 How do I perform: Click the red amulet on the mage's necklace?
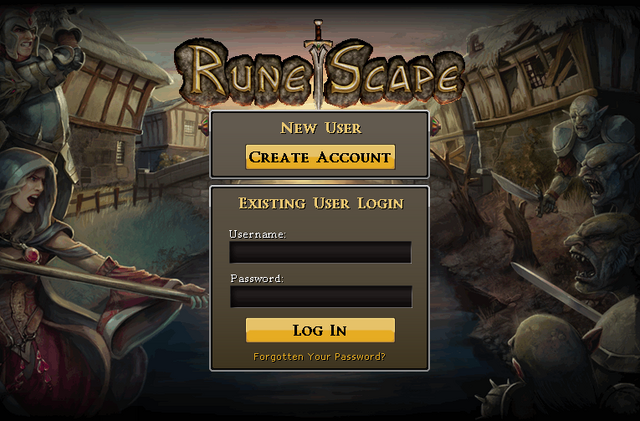(x=32, y=255)
